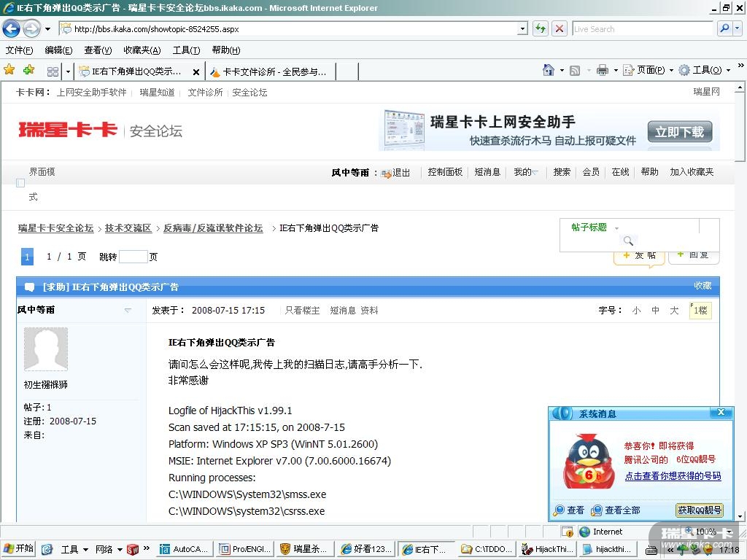
Task: Click 查看全部 in system message popup
Action: point(615,510)
